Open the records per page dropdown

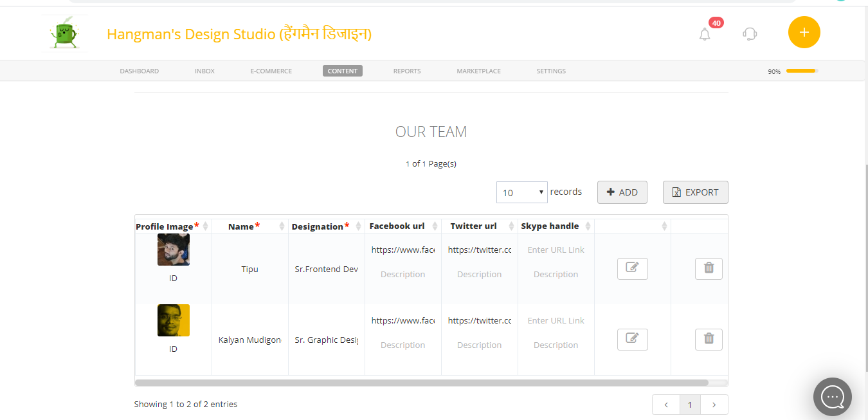522,192
